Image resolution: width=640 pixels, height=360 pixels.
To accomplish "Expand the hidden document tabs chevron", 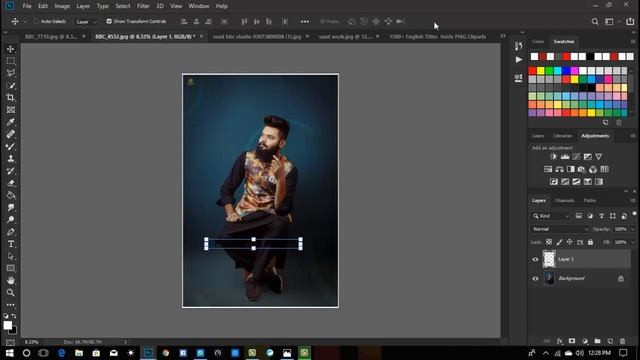I will (x=503, y=36).
